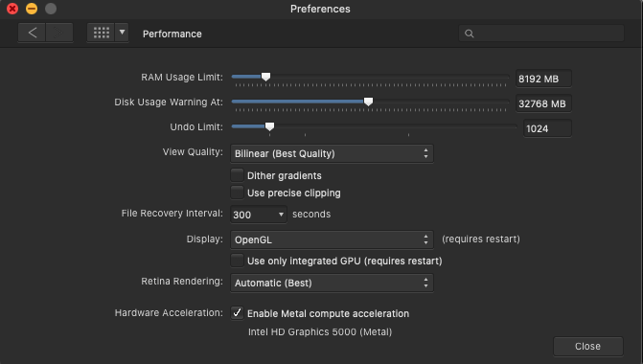Viewport: 643px width, 364px height.
Task: Open File Recovery Interval 300 dropdown
Action: pos(259,215)
